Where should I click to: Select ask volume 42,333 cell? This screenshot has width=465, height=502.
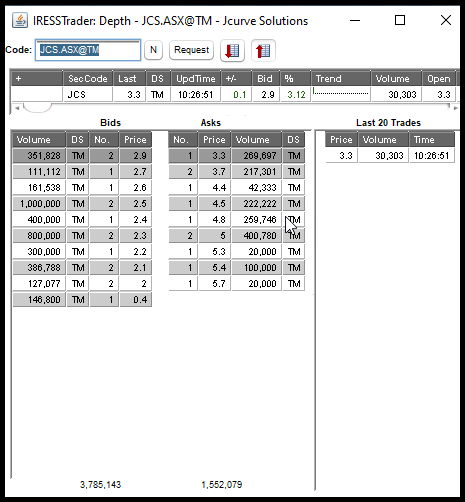256,188
